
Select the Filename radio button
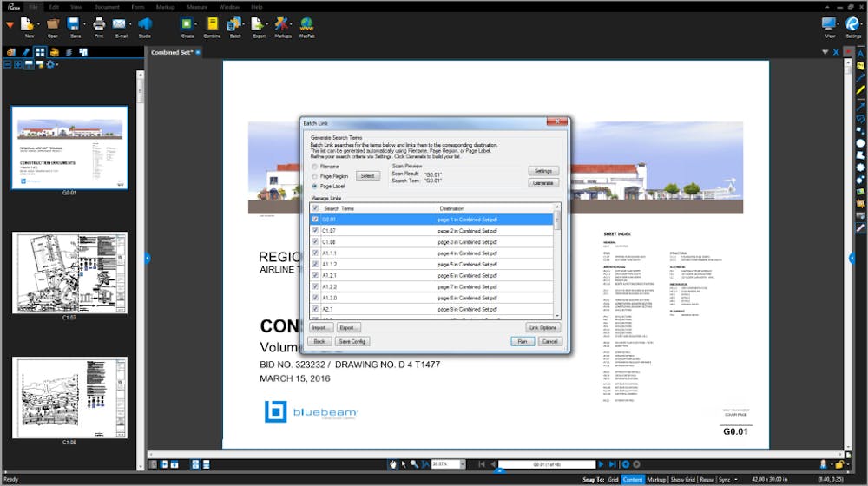[x=314, y=167]
